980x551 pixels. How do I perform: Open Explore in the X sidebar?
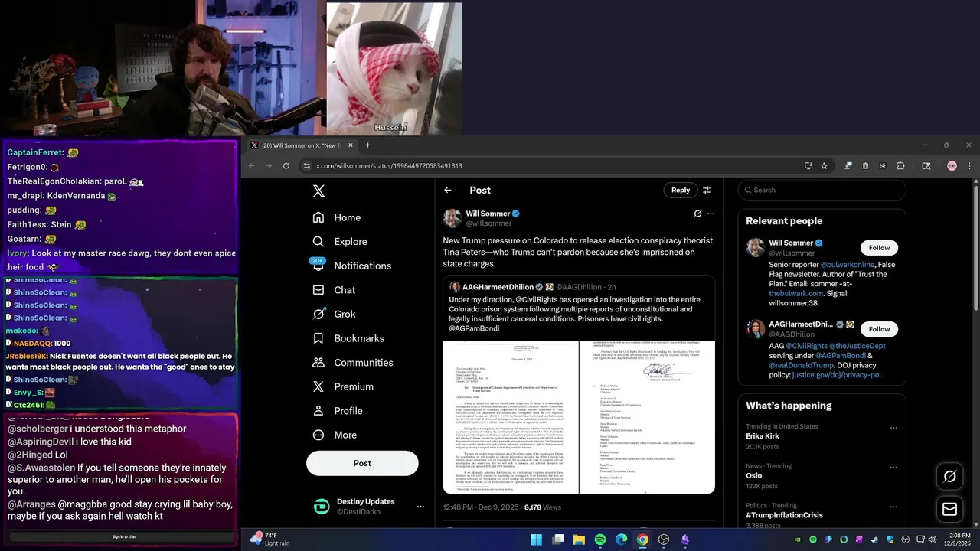pyautogui.click(x=340, y=241)
